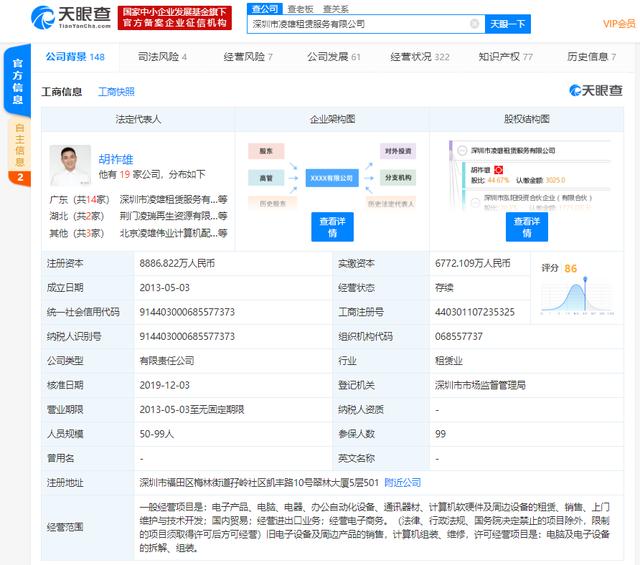This screenshot has width=640, height=565.
Task: Click the 对外投资 box in structure chart
Action: [x=398, y=151]
